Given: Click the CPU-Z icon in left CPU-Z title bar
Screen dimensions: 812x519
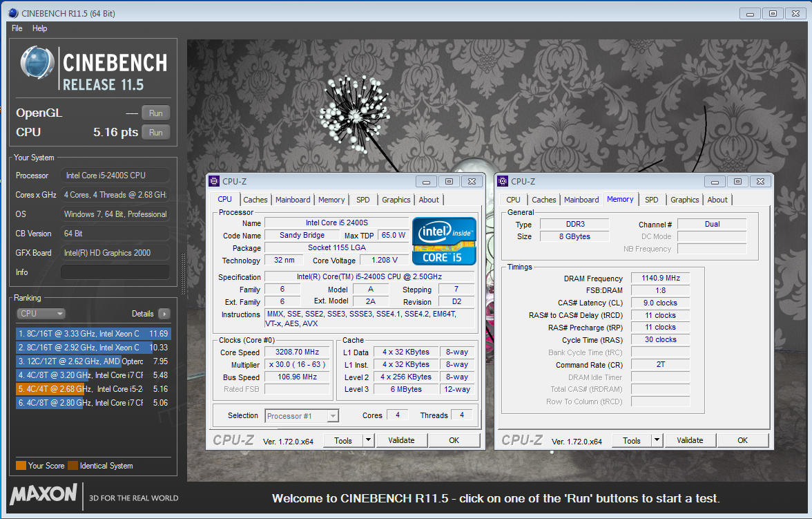Looking at the screenshot, I should click(214, 181).
